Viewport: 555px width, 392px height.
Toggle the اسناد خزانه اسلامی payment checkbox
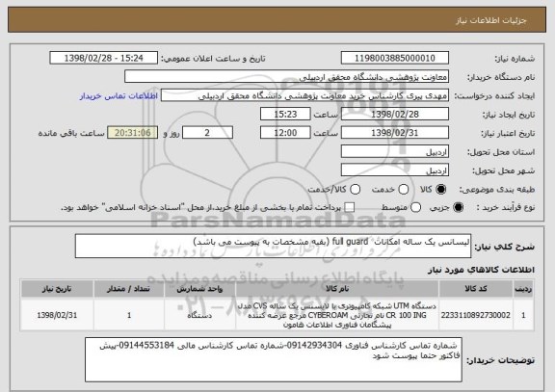tap(350, 207)
